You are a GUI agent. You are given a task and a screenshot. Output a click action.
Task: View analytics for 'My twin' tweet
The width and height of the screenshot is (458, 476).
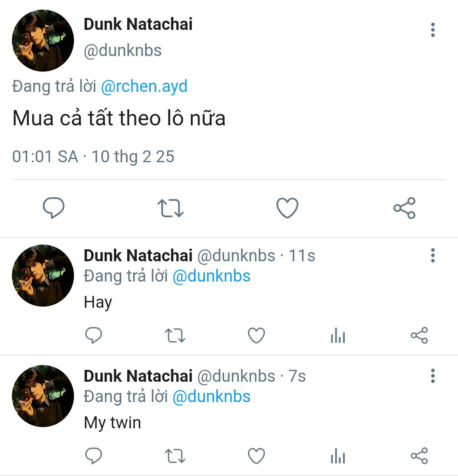click(338, 457)
